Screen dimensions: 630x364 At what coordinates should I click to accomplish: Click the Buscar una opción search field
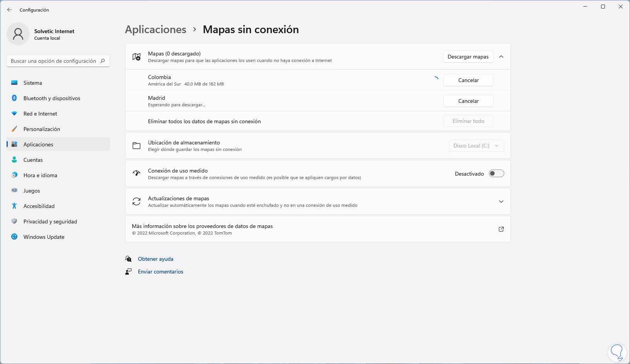(x=53, y=61)
